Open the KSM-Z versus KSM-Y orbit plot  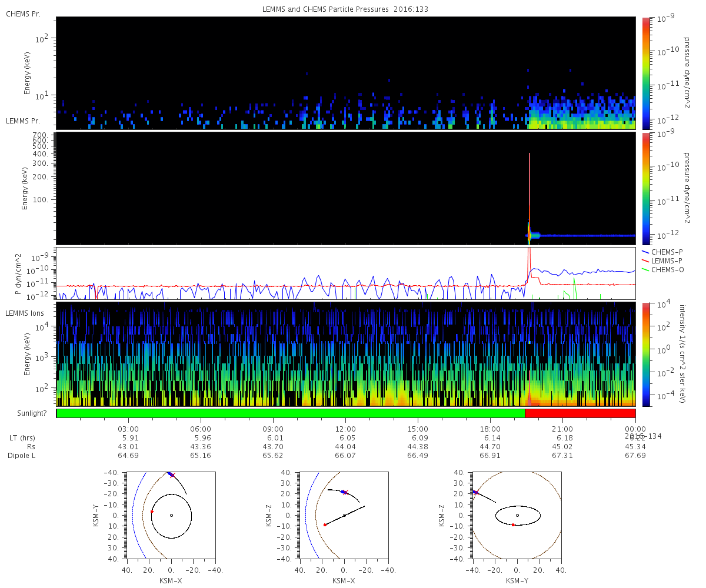(517, 515)
